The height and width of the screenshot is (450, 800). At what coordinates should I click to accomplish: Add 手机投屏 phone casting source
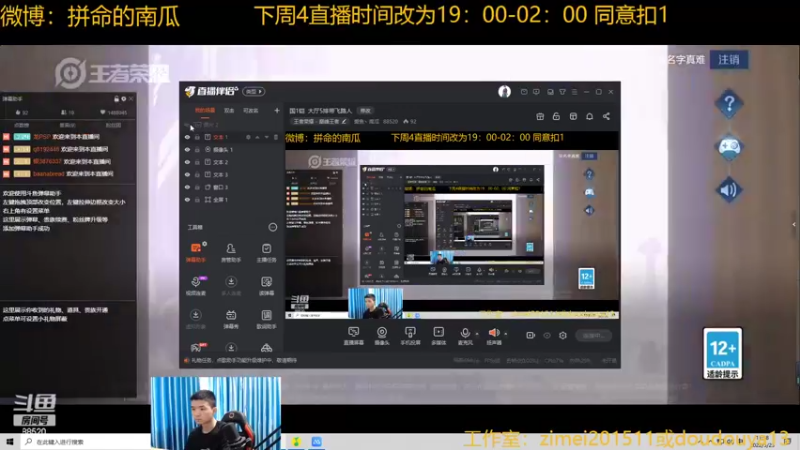(x=410, y=336)
